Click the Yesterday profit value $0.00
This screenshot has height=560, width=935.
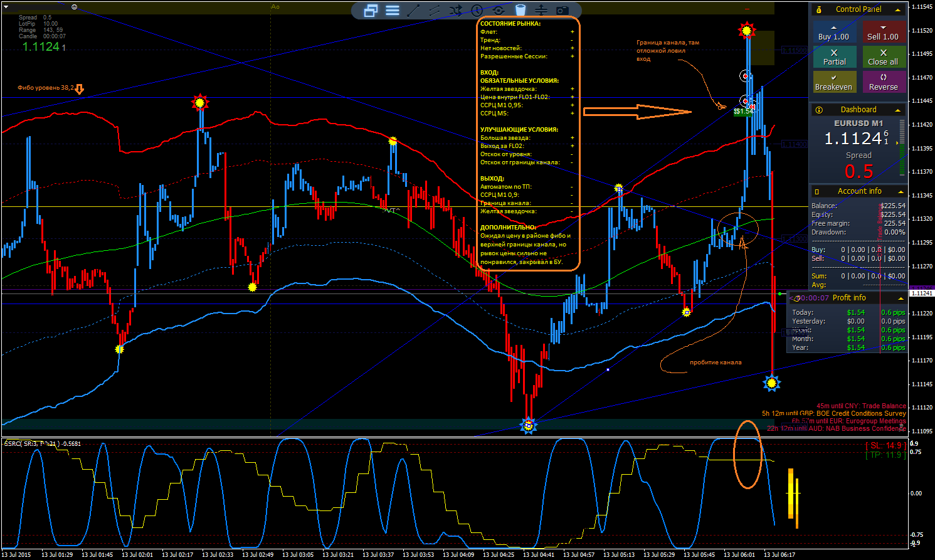(x=855, y=321)
